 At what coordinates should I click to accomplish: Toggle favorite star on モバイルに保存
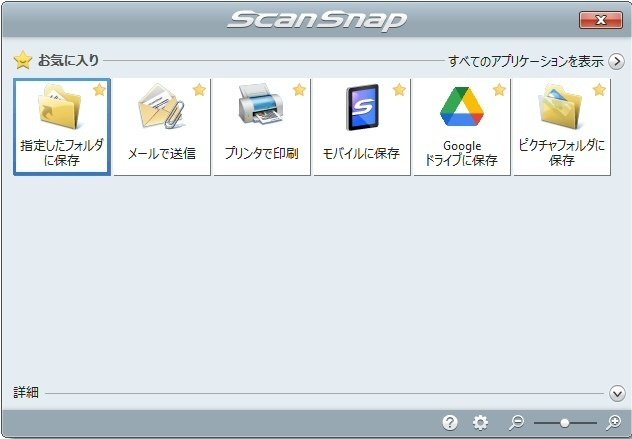399,89
